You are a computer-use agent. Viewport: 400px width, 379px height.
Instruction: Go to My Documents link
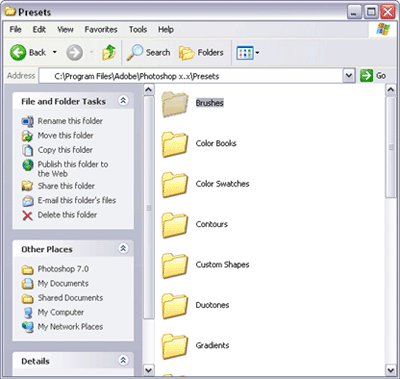pyautogui.click(x=63, y=284)
